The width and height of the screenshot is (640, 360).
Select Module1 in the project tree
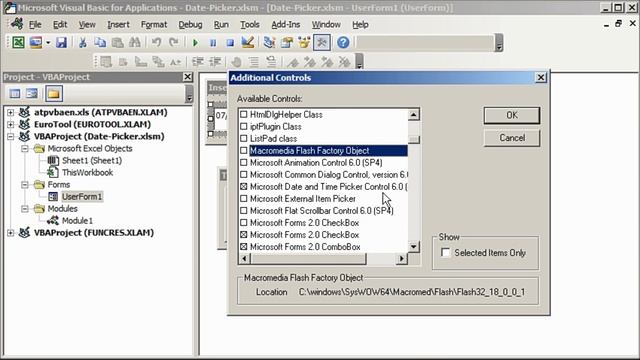tap(77, 221)
